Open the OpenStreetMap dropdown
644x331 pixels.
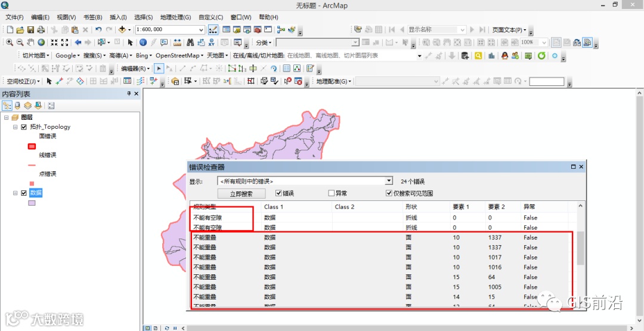[180, 55]
